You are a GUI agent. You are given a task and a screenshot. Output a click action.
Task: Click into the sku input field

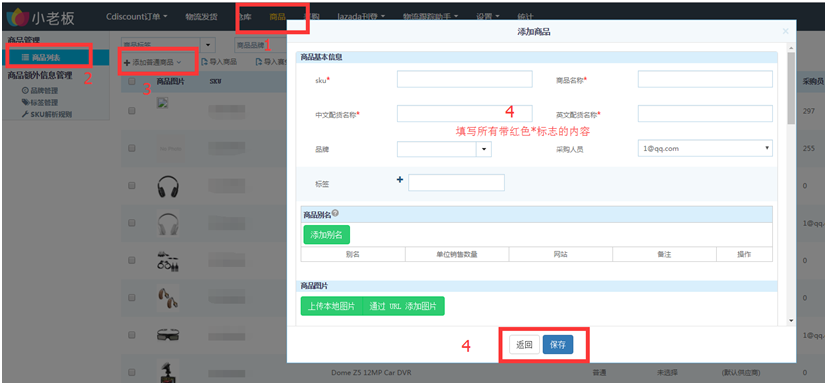coord(465,79)
